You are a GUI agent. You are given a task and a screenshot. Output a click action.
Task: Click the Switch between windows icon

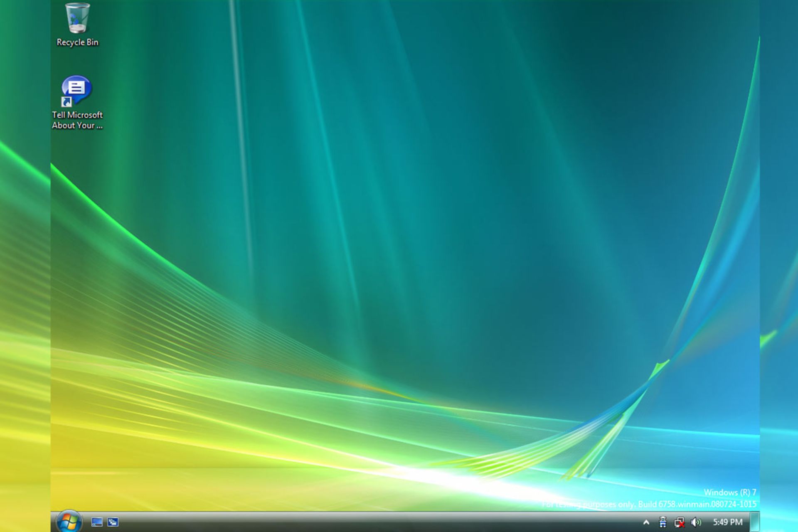[113, 522]
